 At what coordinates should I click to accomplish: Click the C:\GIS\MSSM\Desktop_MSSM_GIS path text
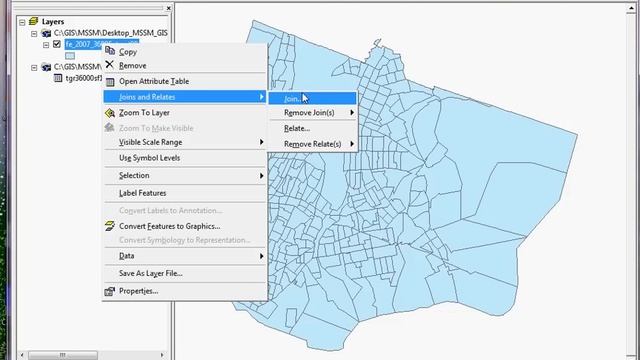(x=111, y=33)
